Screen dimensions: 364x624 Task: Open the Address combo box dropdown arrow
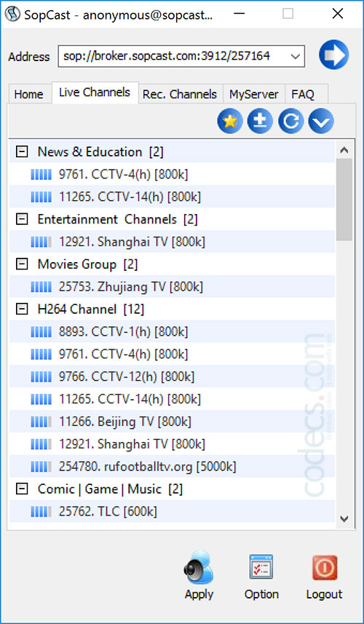[295, 56]
